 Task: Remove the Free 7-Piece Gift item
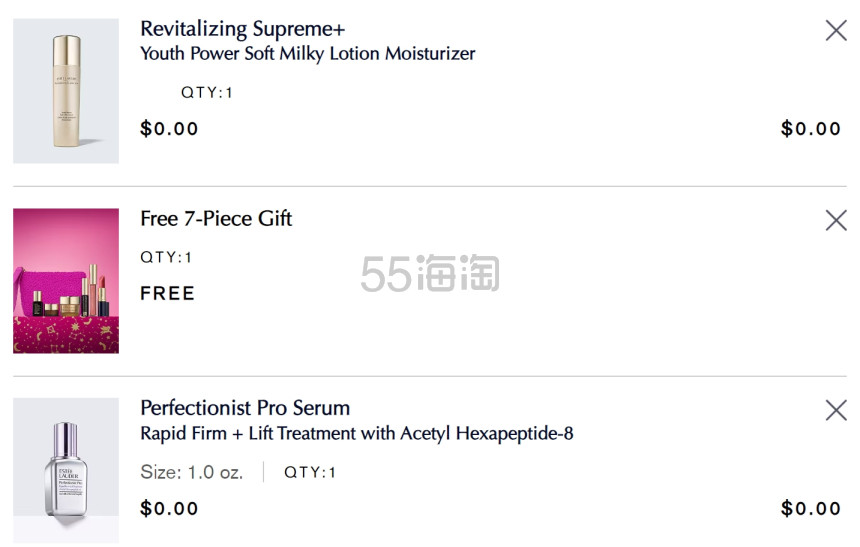point(836,221)
